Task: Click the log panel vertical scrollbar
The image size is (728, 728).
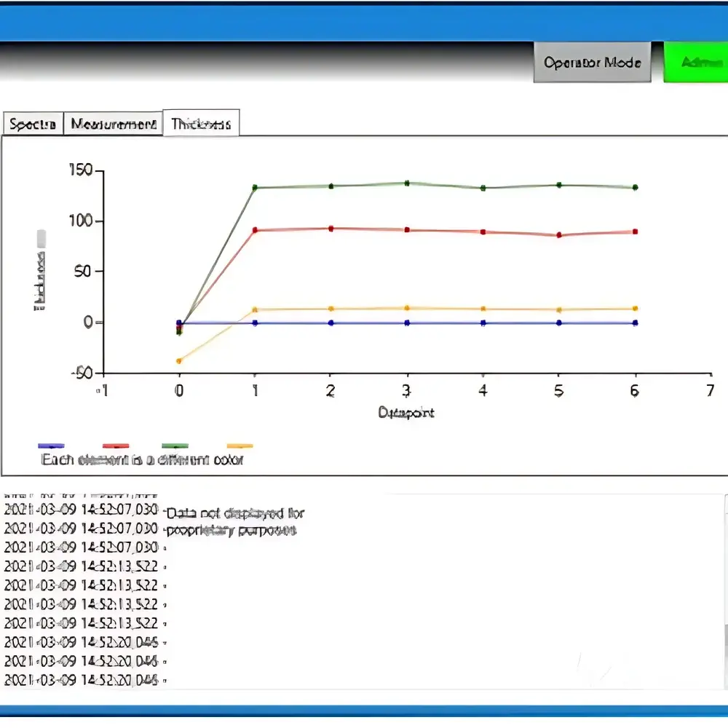Action: coord(725,592)
